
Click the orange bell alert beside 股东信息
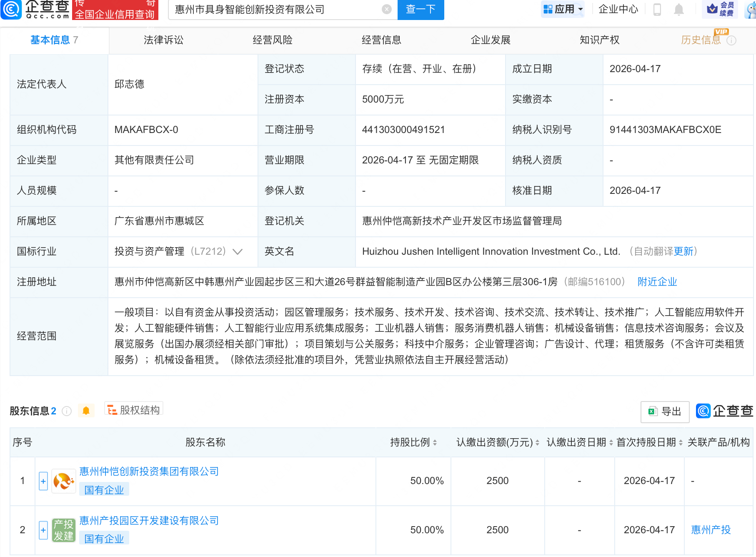tap(86, 411)
